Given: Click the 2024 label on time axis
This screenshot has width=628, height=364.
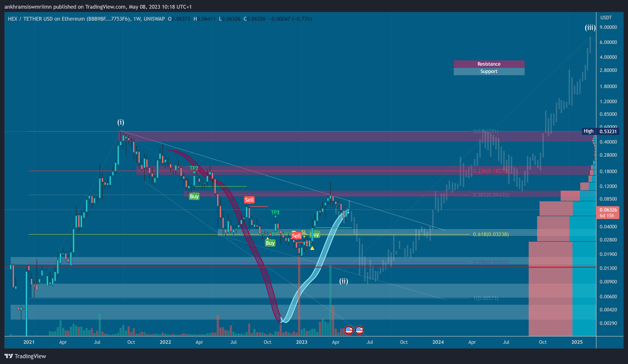Looking at the screenshot, I should pos(438,342).
